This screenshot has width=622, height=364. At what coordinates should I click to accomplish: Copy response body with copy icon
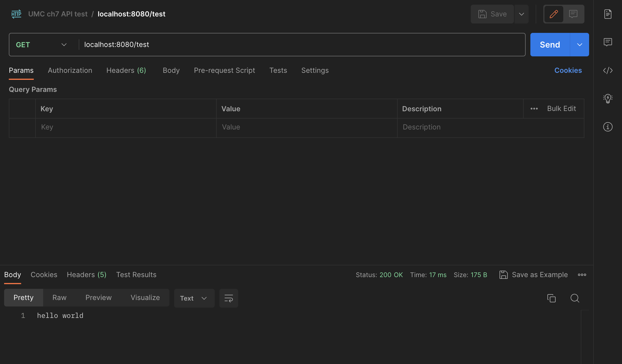click(x=551, y=298)
